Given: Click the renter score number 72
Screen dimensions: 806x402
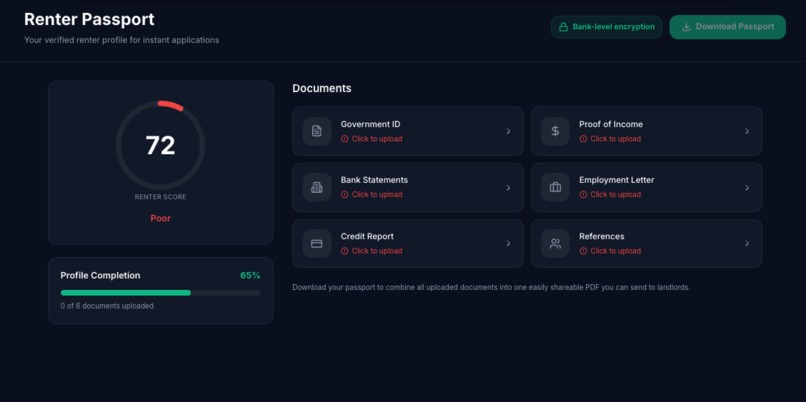Looking at the screenshot, I should (160, 145).
